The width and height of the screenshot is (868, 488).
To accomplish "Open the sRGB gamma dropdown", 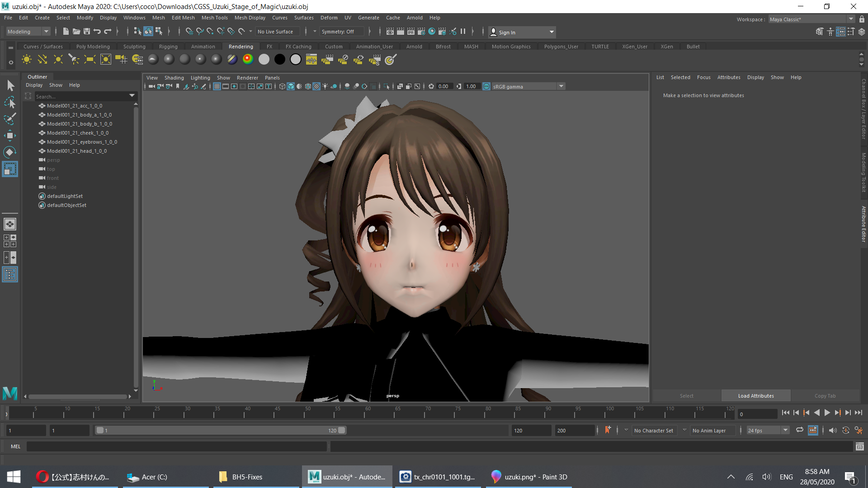I will coord(561,86).
